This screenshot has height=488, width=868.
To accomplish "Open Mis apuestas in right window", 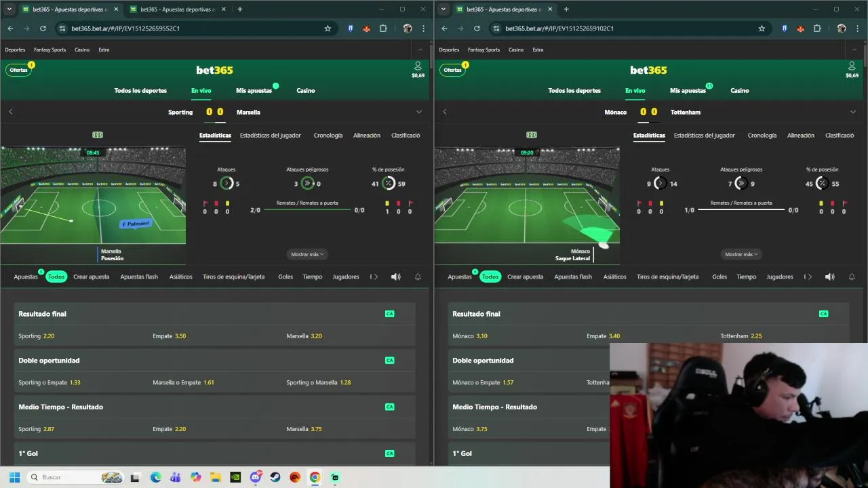I will coord(688,90).
